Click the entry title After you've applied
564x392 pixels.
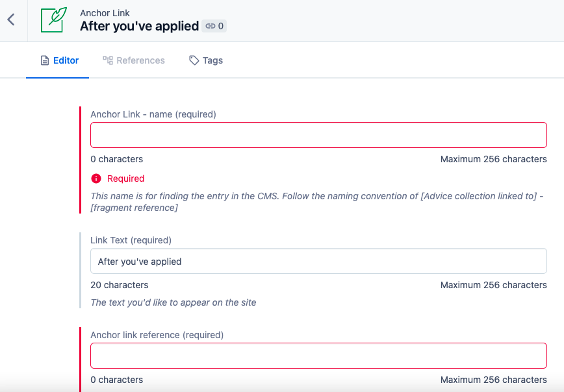coord(139,27)
